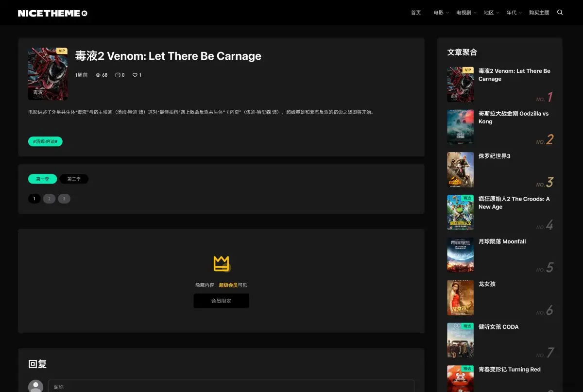Screen dimensions: 583x392
Task: Click the view count eye icon
Action: click(98, 75)
